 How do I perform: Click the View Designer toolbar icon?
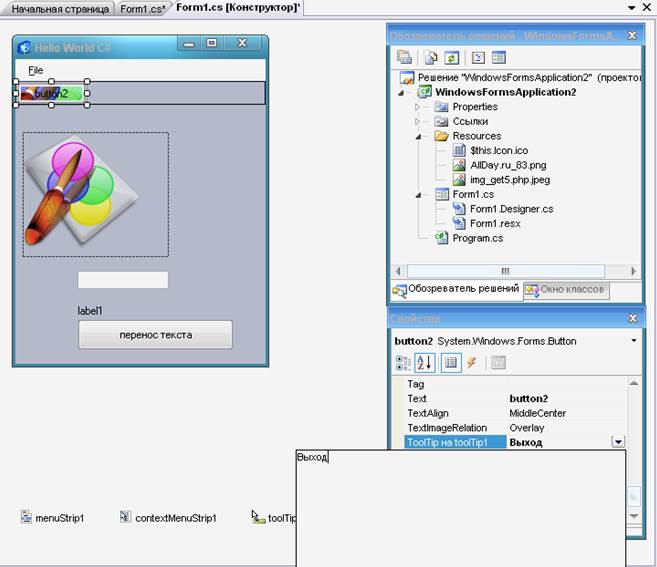click(499, 58)
